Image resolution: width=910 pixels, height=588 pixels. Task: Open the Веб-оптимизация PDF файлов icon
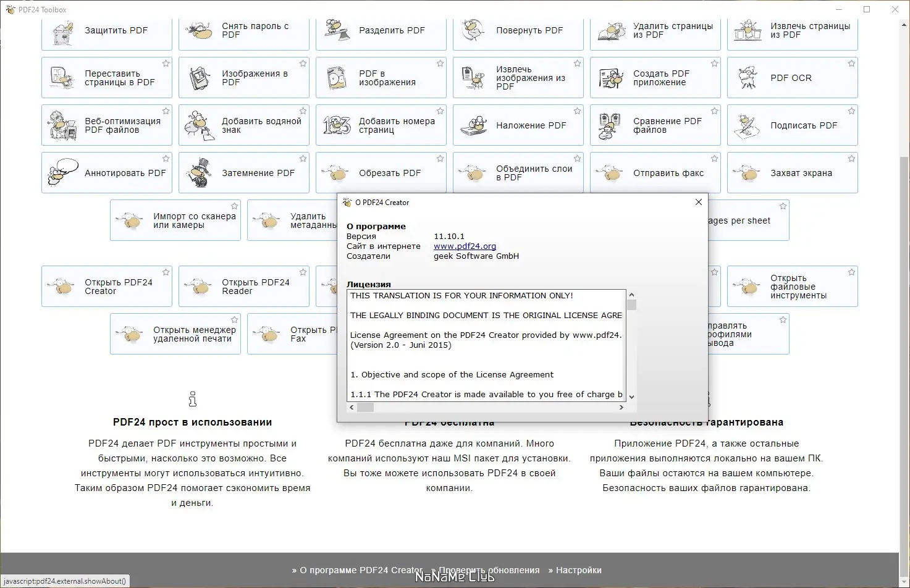[63, 125]
